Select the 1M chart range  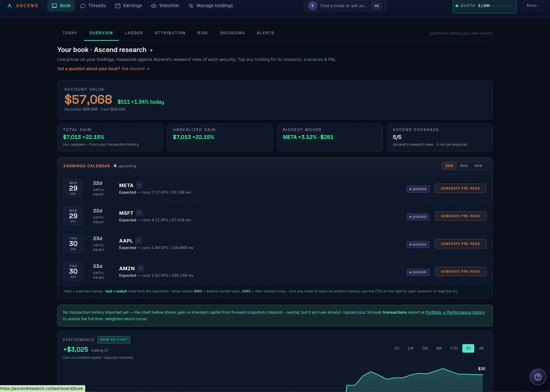425,348
